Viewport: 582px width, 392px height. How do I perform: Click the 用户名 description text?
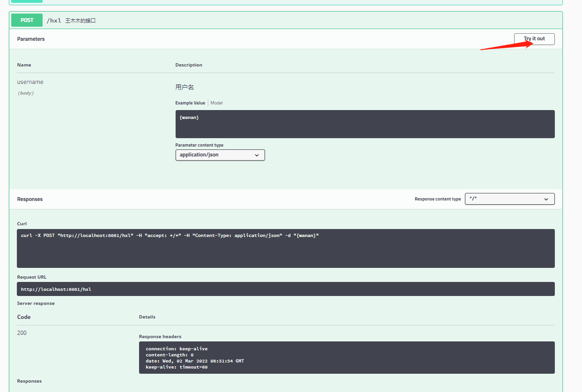tap(184, 87)
